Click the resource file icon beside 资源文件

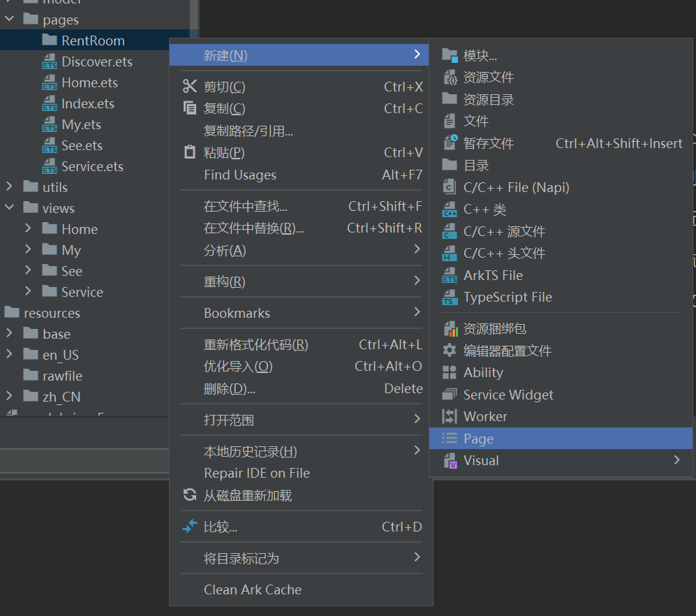[x=450, y=78]
